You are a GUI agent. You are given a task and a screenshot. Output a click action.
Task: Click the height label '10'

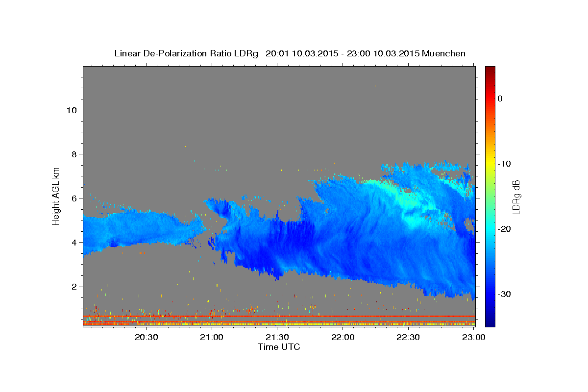tap(71, 110)
